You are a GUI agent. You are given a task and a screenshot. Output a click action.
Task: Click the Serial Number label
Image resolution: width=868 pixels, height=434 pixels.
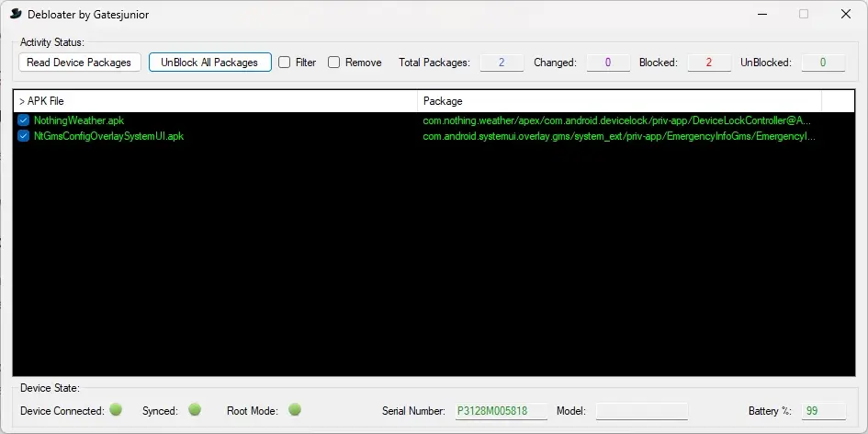(x=413, y=411)
